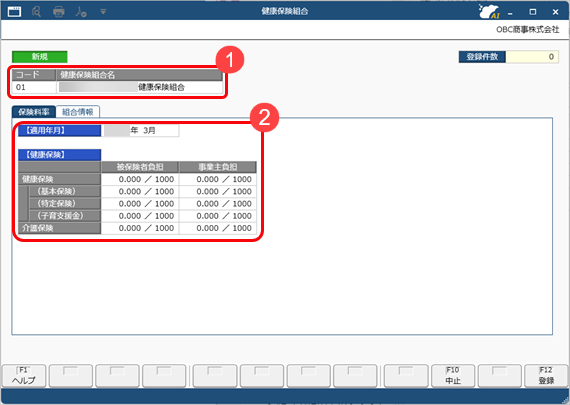The height and width of the screenshot is (405, 570).
Task: Edit the 健康保険組合名 field
Action: pyautogui.click(x=140, y=87)
